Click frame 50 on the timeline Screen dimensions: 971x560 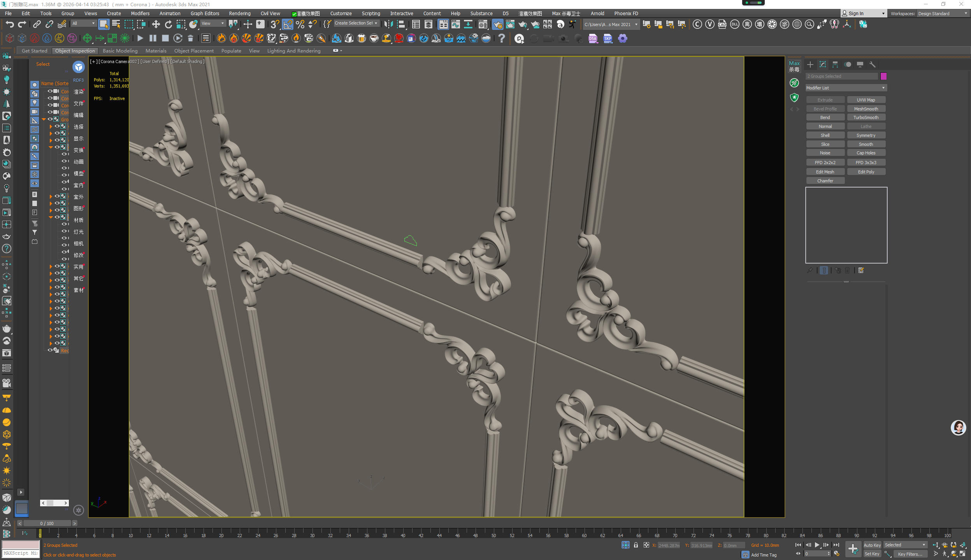tap(494, 533)
